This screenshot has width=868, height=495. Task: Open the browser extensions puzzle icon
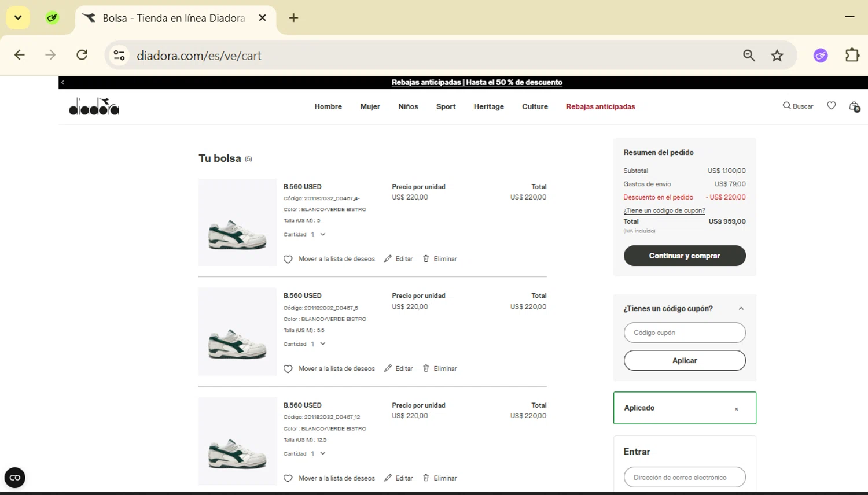852,56
